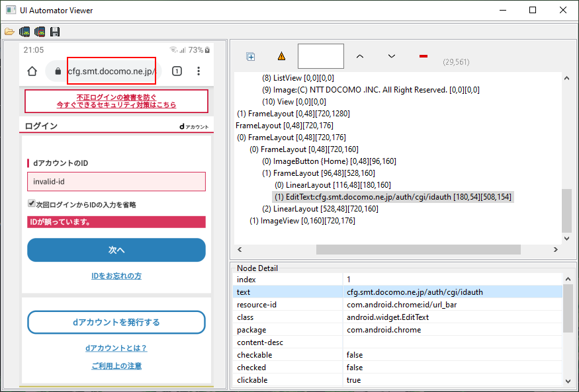
Task: Click the hierarchy tree scroll up arrow
Action: (x=567, y=78)
